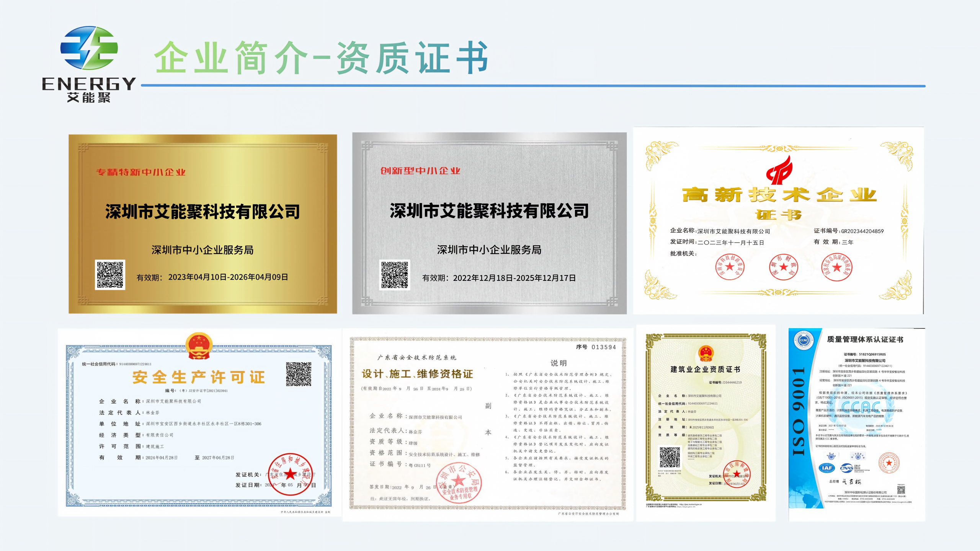The image size is (980, 551).
Task: Click the 经济类型: 有限责任公司 row
Action: pyautogui.click(x=136, y=435)
